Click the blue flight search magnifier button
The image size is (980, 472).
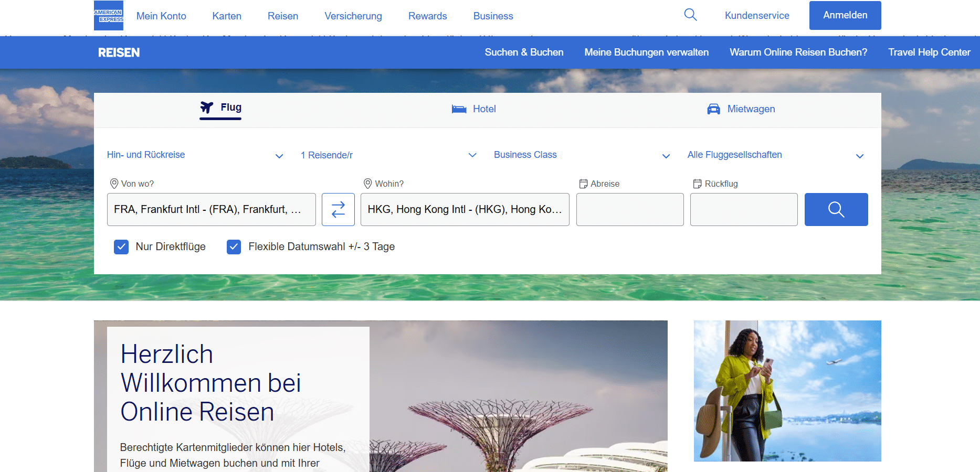click(x=836, y=209)
